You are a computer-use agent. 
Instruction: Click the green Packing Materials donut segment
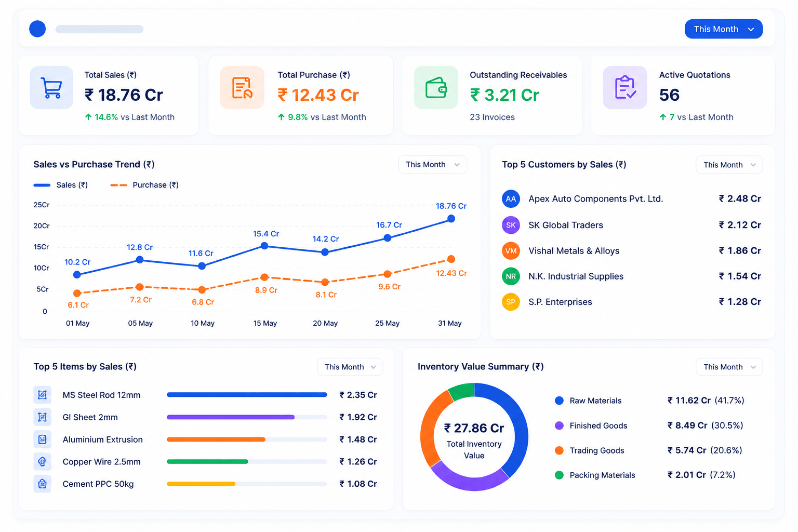(x=462, y=391)
